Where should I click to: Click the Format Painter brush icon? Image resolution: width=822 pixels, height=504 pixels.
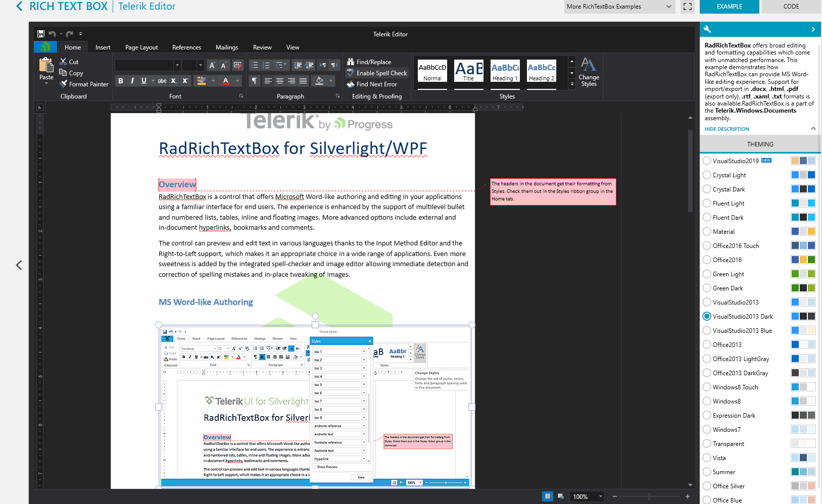coord(63,84)
